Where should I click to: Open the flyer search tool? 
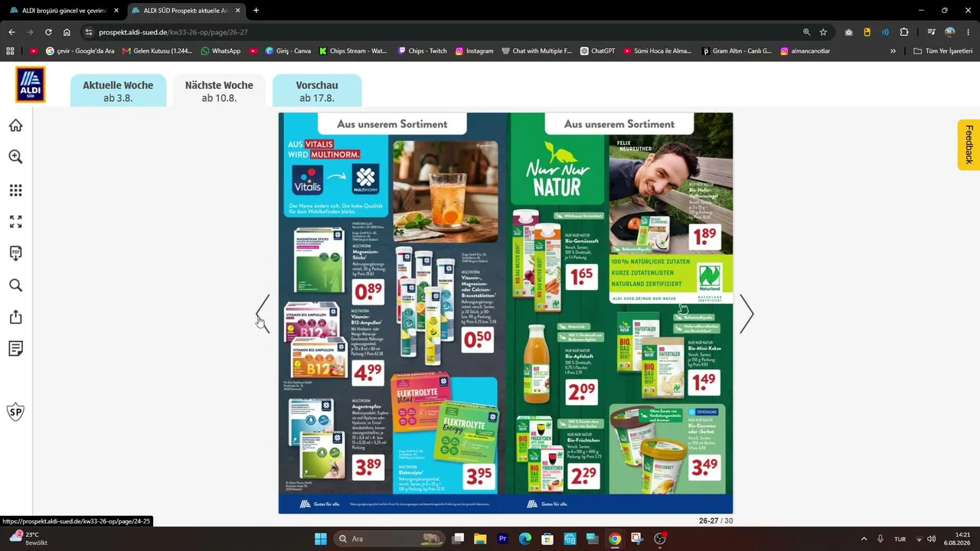tap(15, 285)
